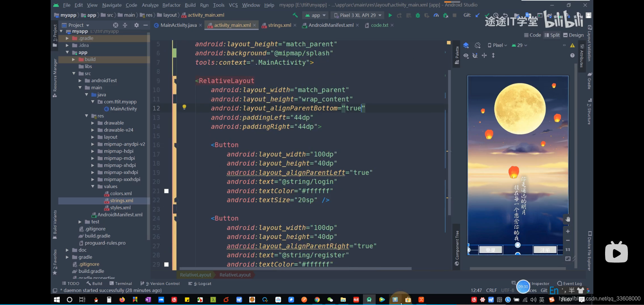Switch editor to Split view
The width and height of the screenshot is (644, 305).
coord(552,35)
